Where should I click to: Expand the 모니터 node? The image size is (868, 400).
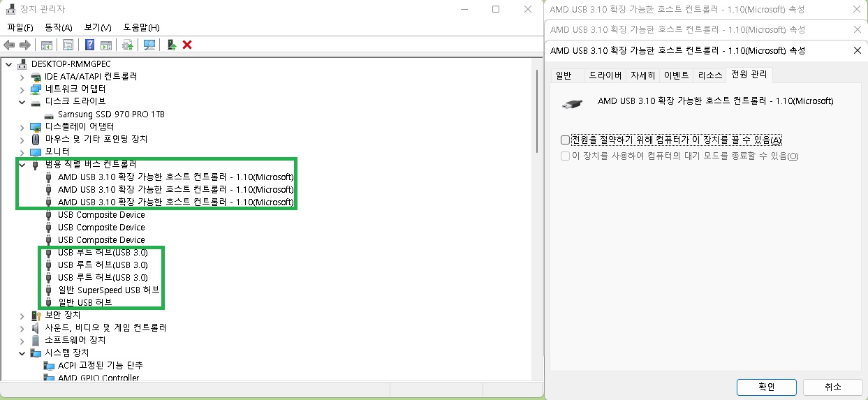[x=22, y=152]
